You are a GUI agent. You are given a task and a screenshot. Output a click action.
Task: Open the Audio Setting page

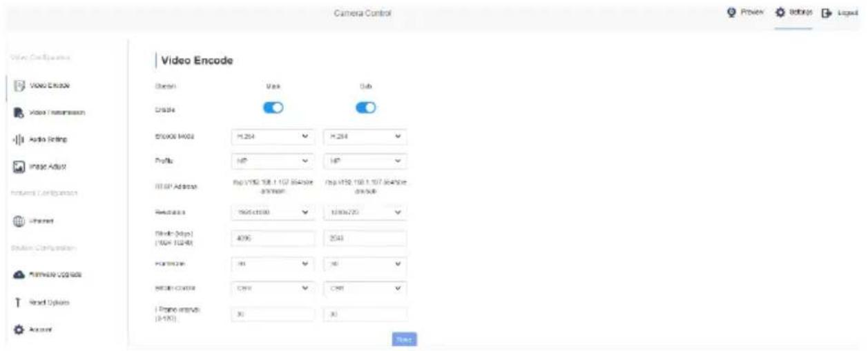click(41, 139)
